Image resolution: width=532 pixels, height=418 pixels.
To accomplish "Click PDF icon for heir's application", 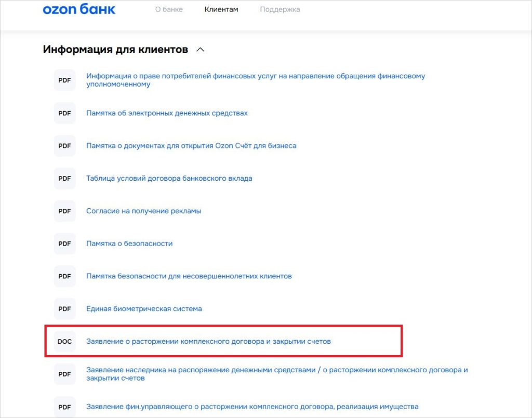I will point(64,374).
